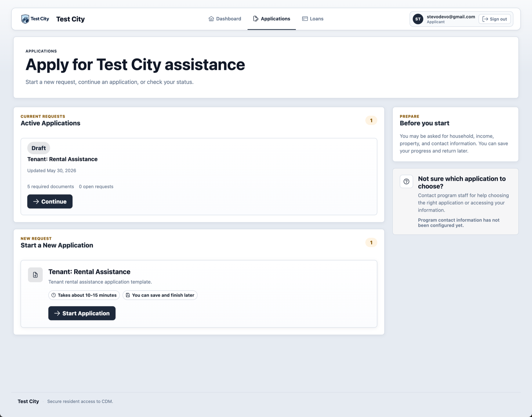Click the Applicant role label

[x=436, y=22]
